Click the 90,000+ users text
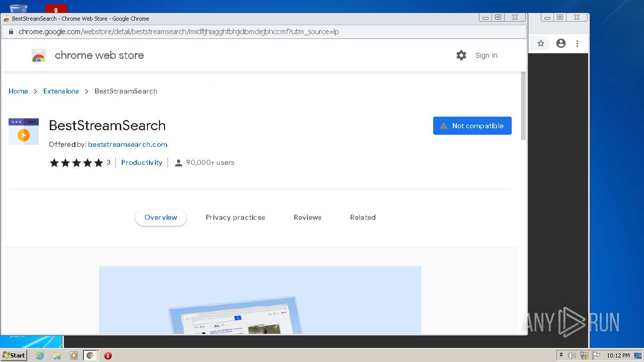The height and width of the screenshot is (362, 644). (x=210, y=162)
